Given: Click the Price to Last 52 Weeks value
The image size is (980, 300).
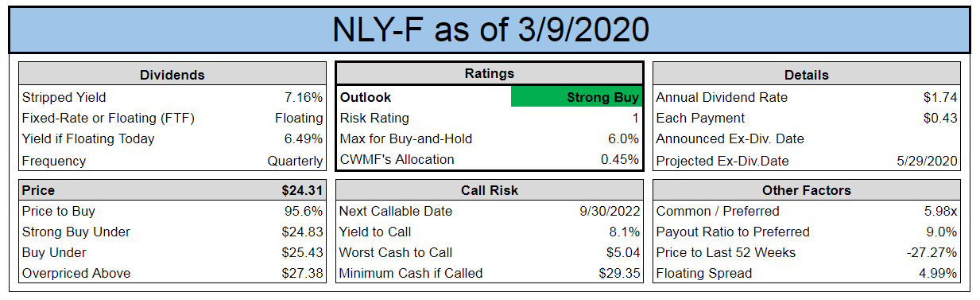Looking at the screenshot, I should coord(931,252).
